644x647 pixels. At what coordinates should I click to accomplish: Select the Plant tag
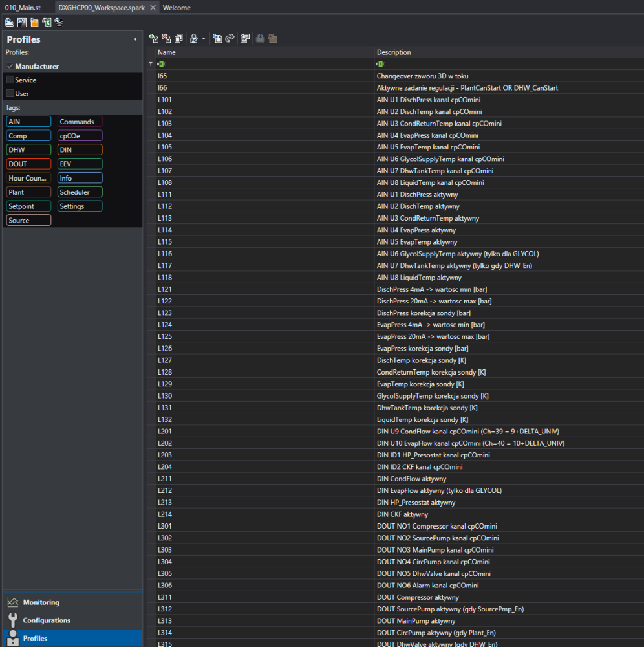(28, 192)
